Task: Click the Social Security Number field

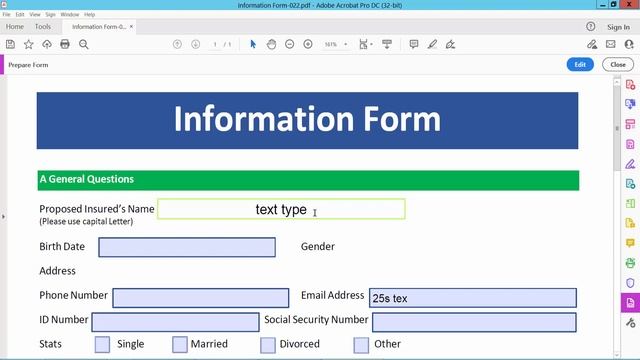Action: pos(474,322)
